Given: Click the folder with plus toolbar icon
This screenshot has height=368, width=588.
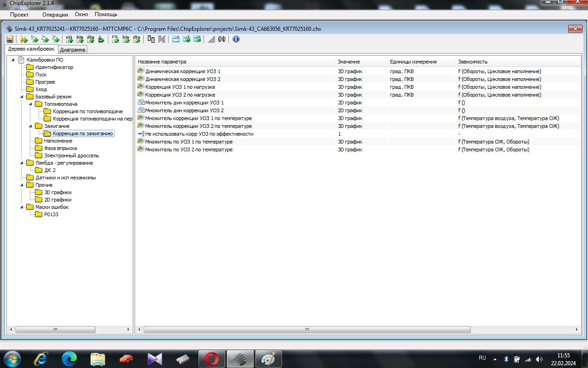Looking at the screenshot, I should coord(24,40).
